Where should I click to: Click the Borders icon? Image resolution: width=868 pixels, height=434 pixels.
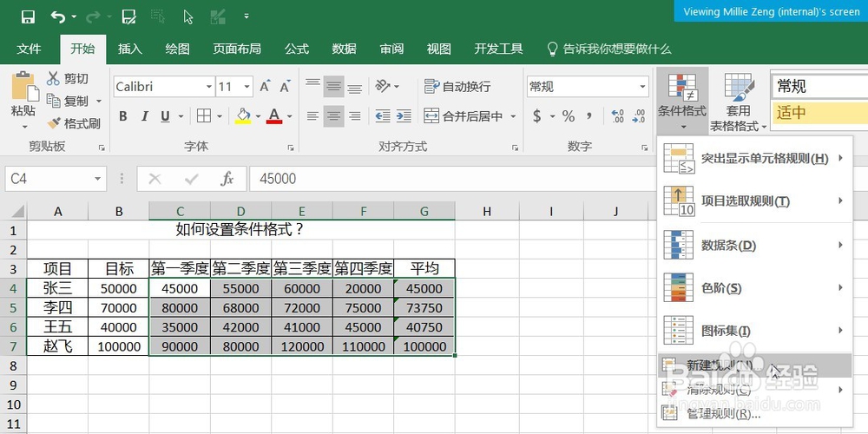coord(204,115)
